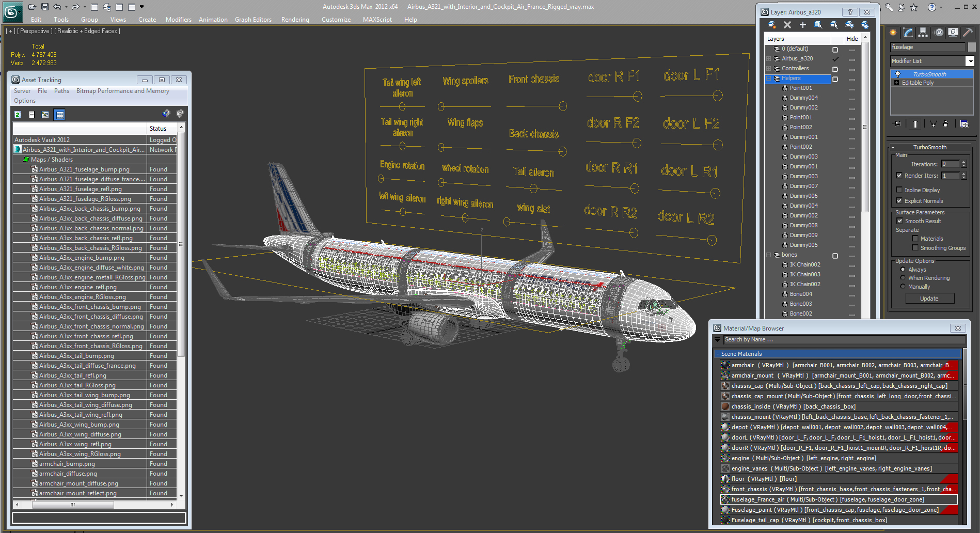Select the When Rendering radio option
Image resolution: width=980 pixels, height=533 pixels.
coord(903,278)
